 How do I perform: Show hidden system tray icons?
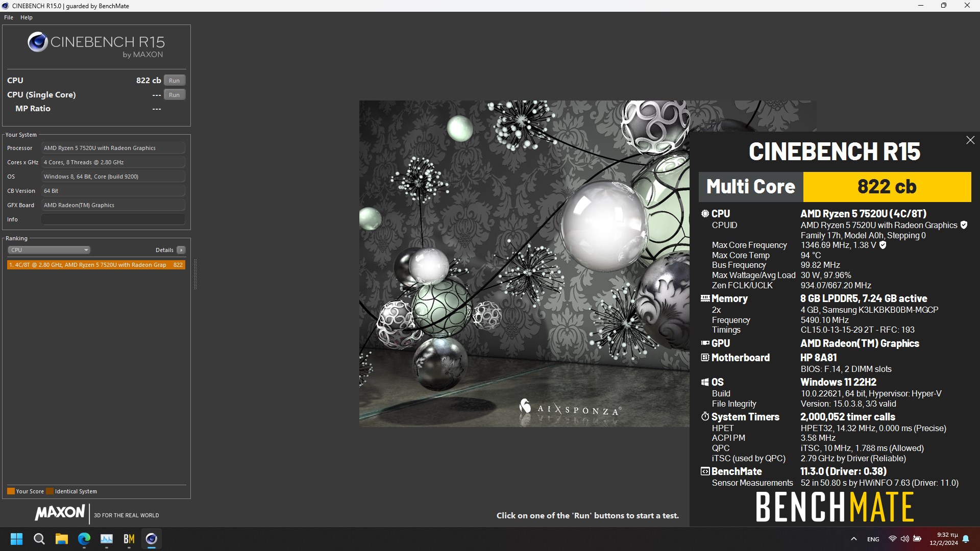(x=853, y=539)
